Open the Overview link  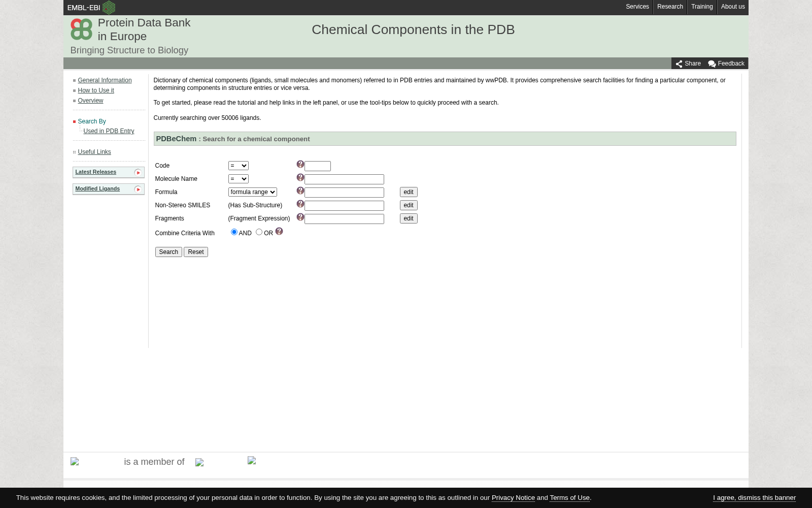pos(90,101)
